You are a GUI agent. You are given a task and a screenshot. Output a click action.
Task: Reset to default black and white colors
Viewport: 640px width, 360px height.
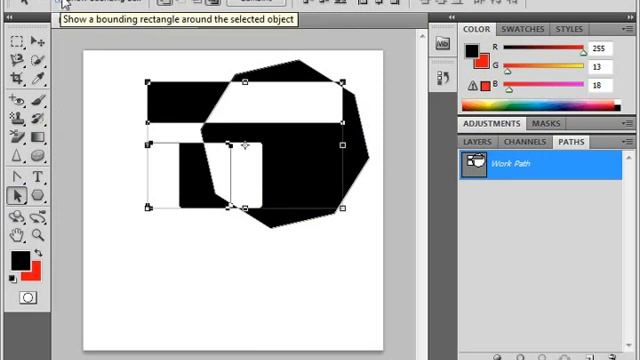pos(13,279)
